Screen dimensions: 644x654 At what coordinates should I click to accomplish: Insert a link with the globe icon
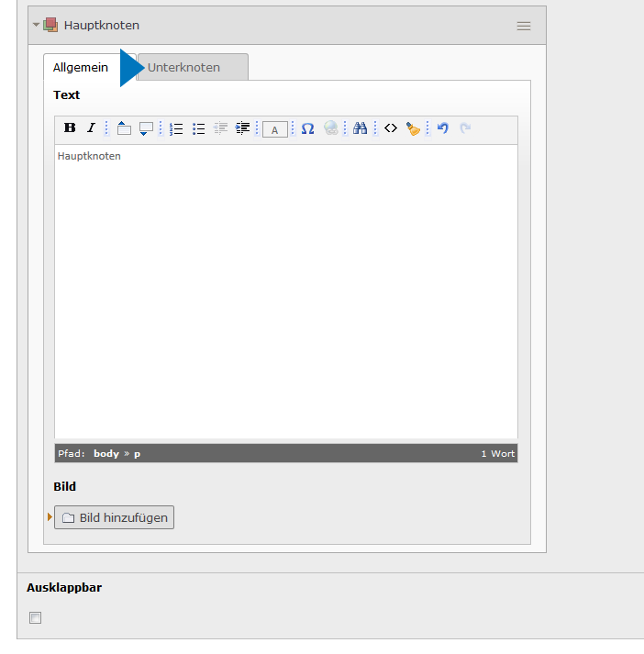click(330, 128)
